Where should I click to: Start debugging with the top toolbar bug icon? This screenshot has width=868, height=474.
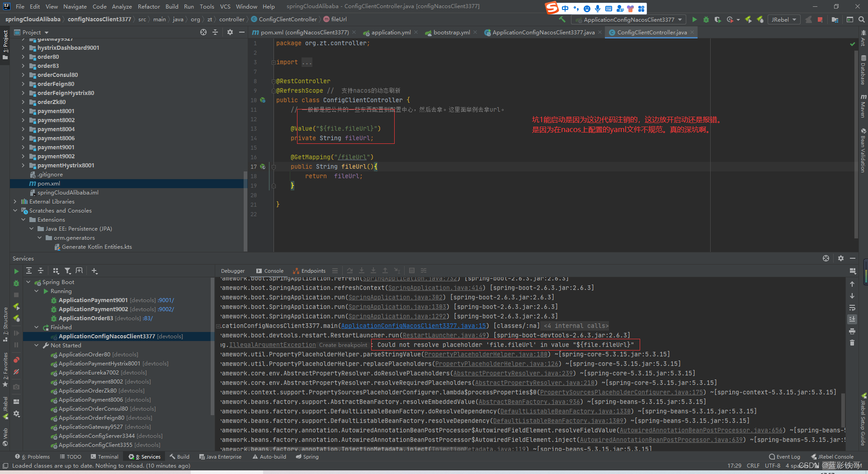(x=706, y=19)
